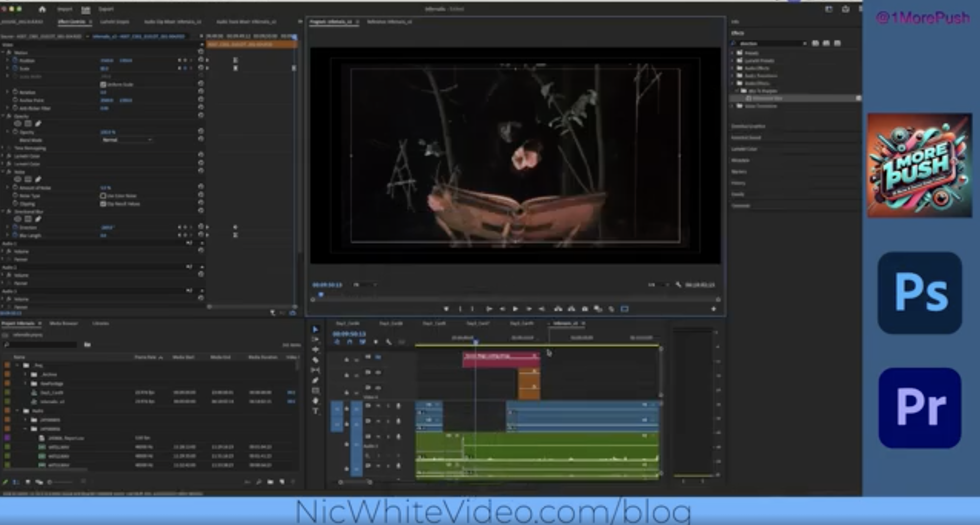
Task: Switch to the Export workspace tab
Action: pos(106,9)
